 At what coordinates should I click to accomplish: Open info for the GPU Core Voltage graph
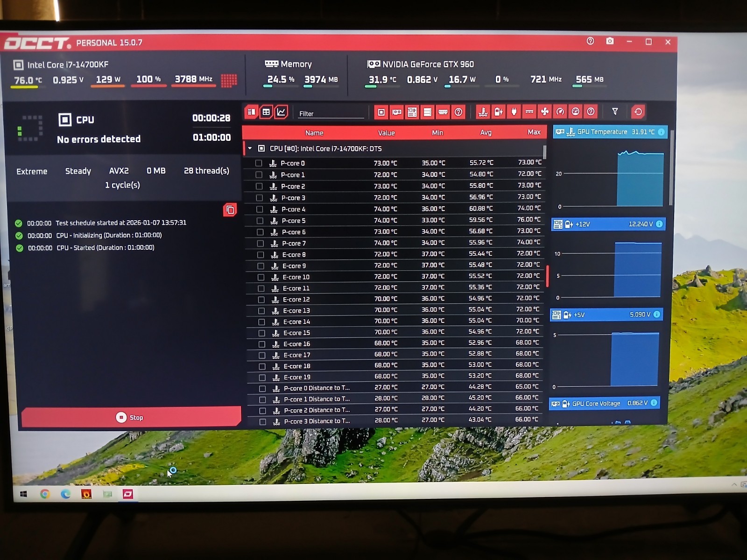click(x=654, y=403)
